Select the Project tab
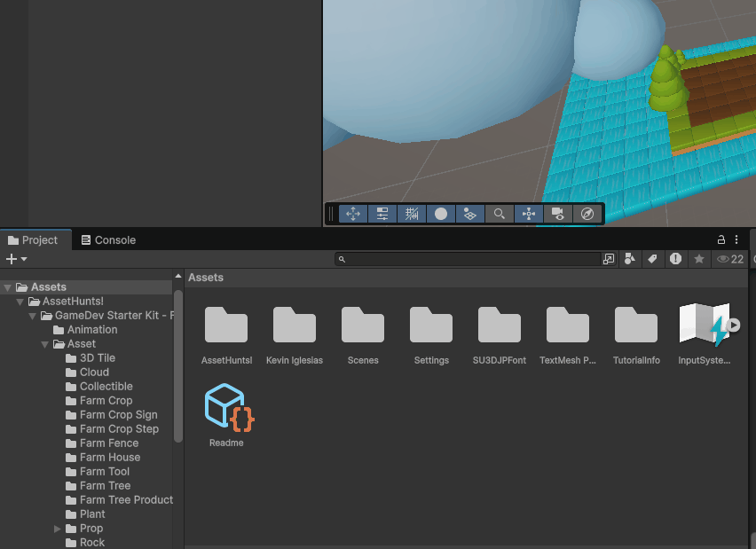The image size is (756, 549). pyautogui.click(x=33, y=239)
